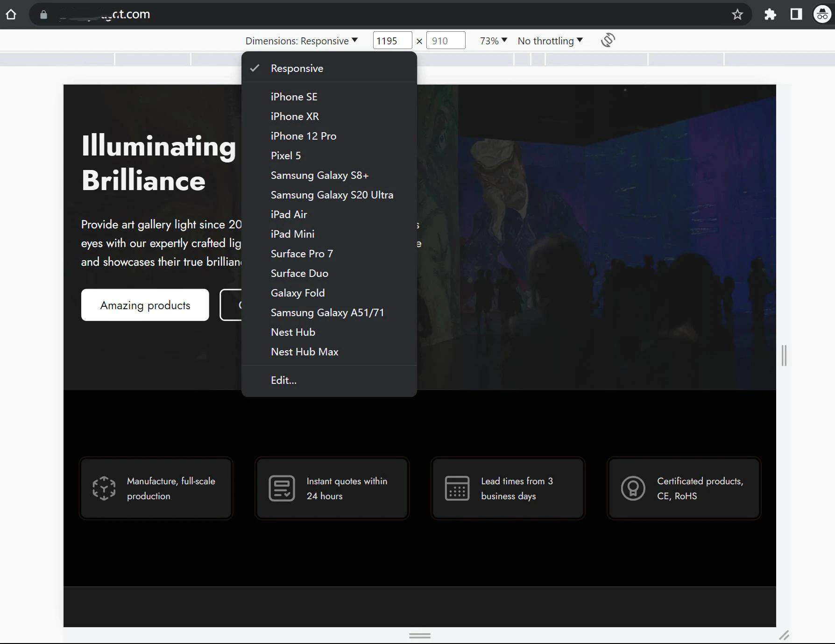
Task: Click the rotate device orientation icon
Action: click(608, 40)
